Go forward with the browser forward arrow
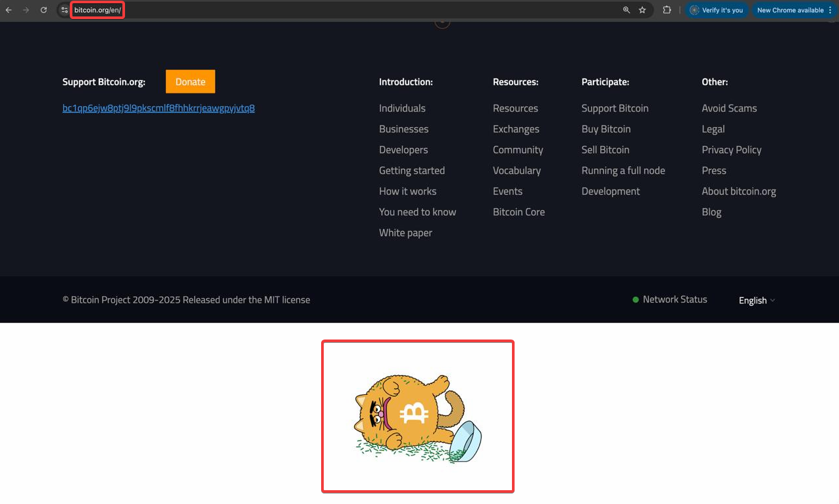Screen dimensions: 839x504 pos(26,10)
